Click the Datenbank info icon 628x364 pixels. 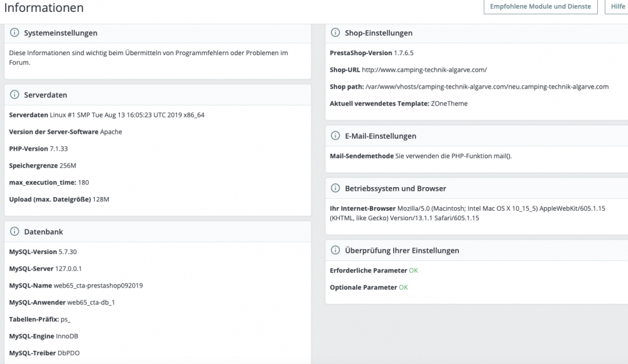point(14,232)
